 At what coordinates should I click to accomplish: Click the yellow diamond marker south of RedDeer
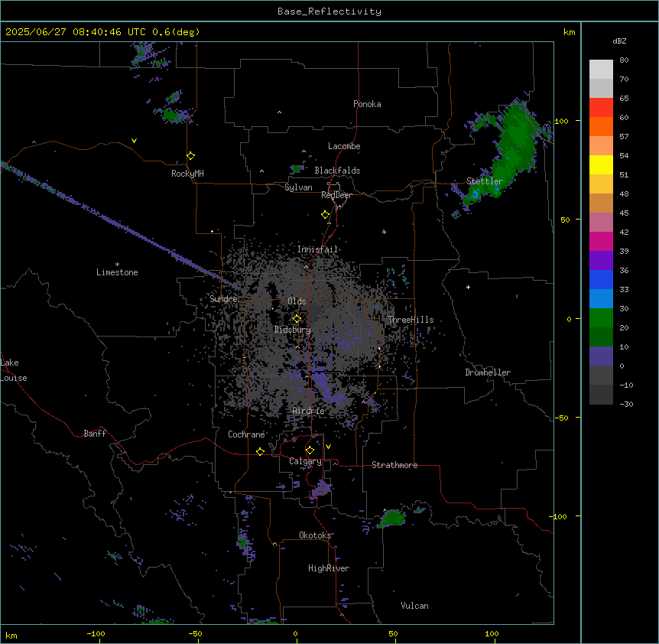pos(326,215)
